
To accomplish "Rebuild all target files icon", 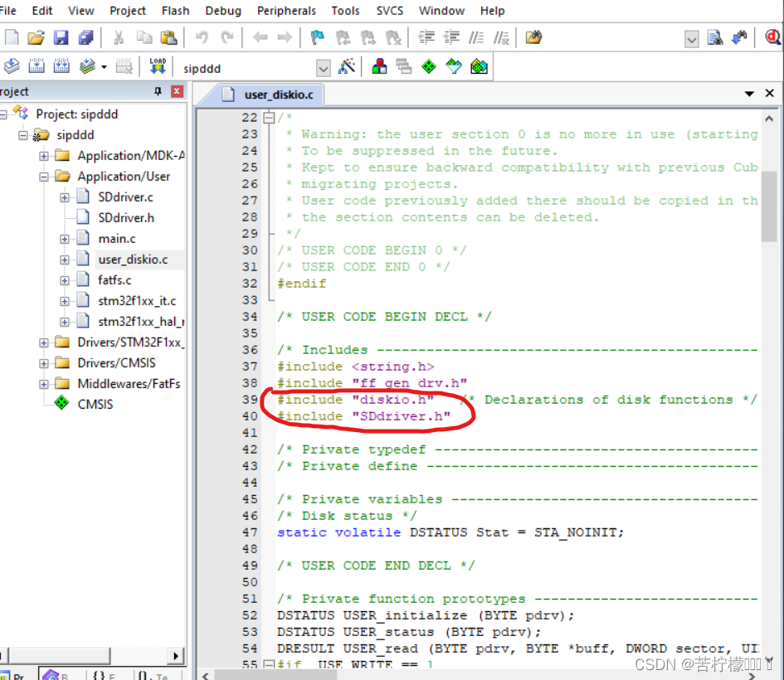I will coord(61,66).
